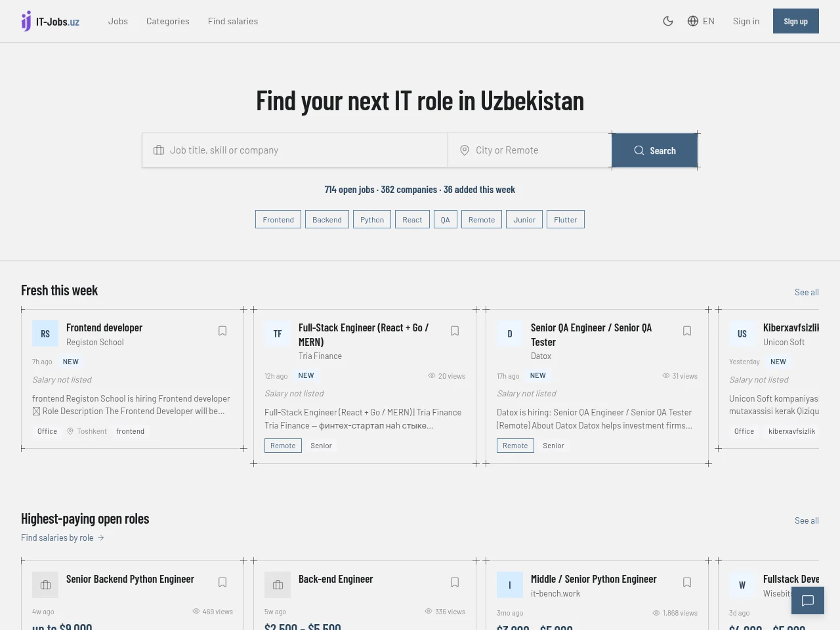Viewport: 840px width, 630px height.
Task: Click the kiberxavfsizlik tag on Unicon Soft card
Action: (x=791, y=431)
